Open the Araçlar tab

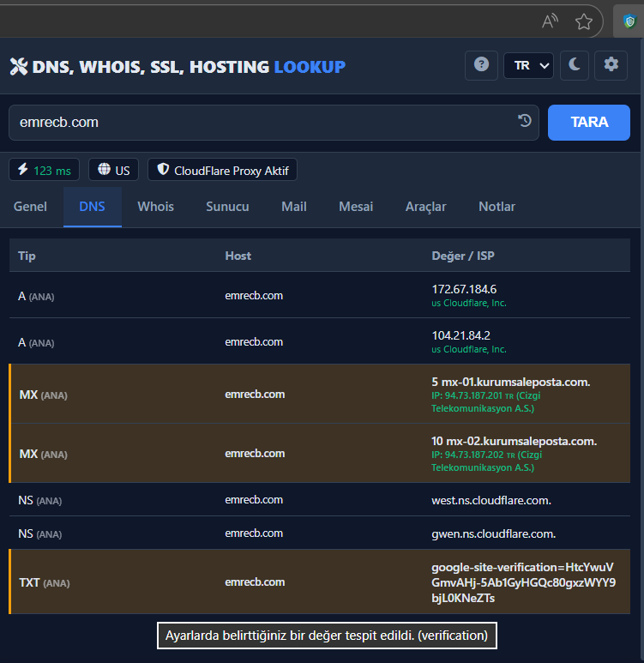pyautogui.click(x=425, y=207)
